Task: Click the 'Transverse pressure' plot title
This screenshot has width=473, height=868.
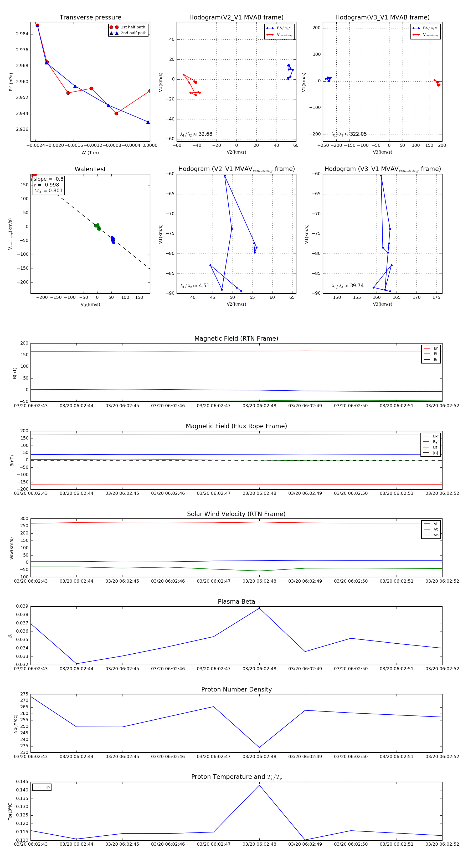Action: coord(90,18)
